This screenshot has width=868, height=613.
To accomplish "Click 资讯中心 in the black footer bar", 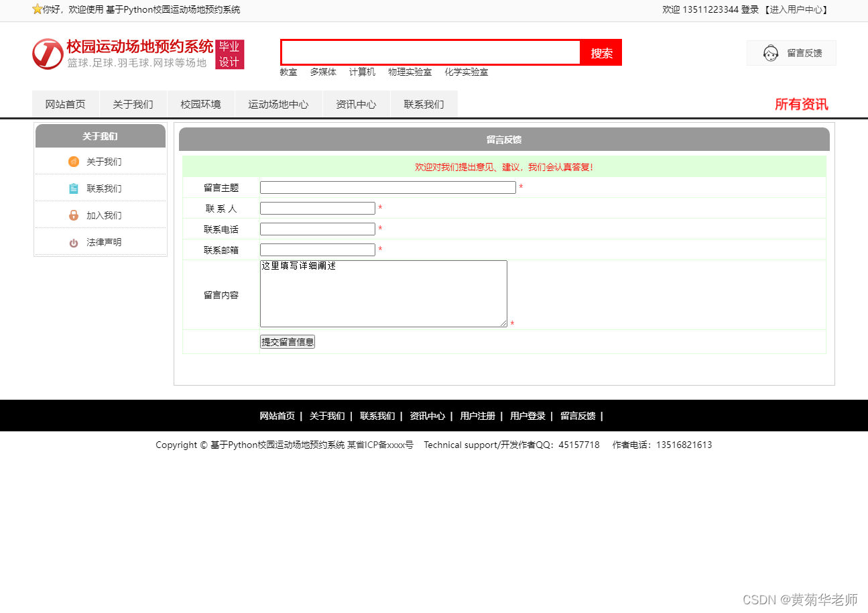I will click(x=428, y=416).
